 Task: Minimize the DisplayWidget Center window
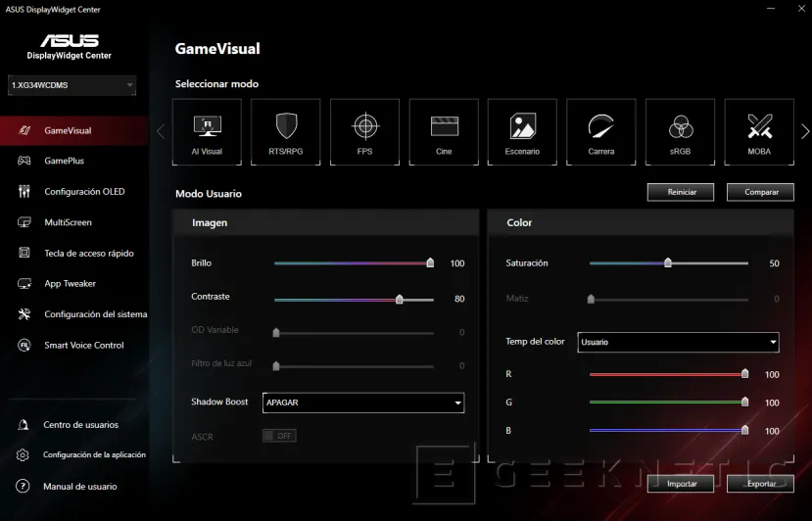coord(771,9)
